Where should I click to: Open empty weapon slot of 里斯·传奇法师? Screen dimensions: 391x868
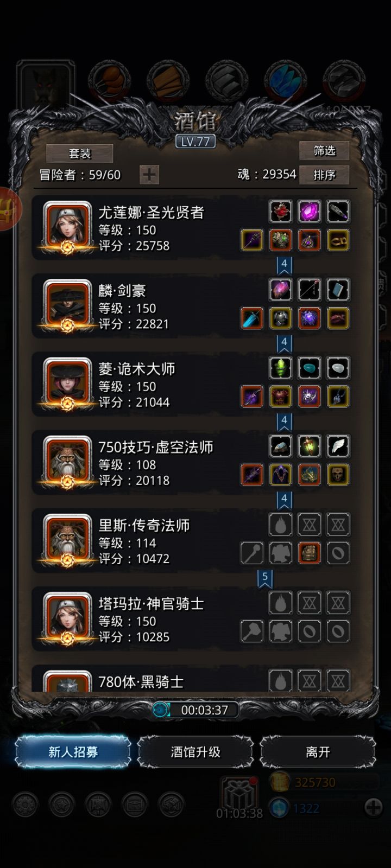252,553
